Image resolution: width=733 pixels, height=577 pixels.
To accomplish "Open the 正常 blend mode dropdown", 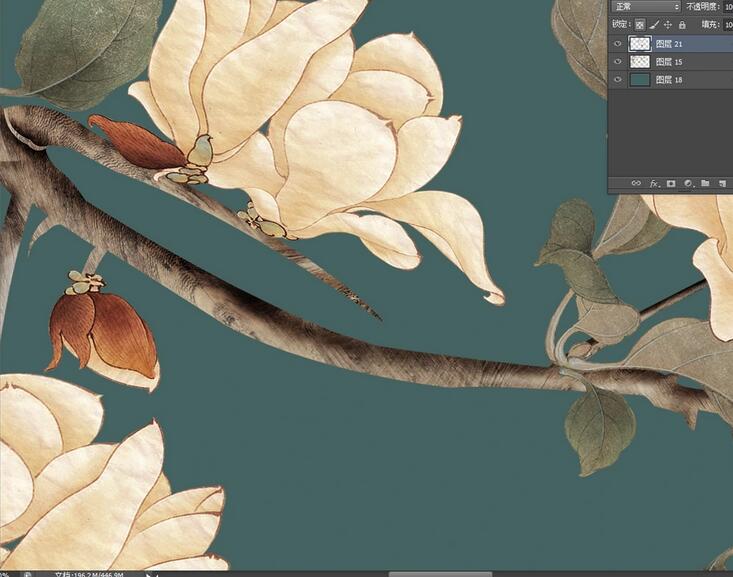I will click(644, 7).
